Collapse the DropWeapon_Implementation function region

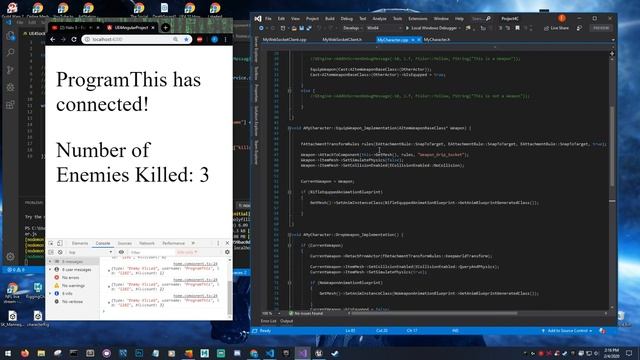coord(289,235)
